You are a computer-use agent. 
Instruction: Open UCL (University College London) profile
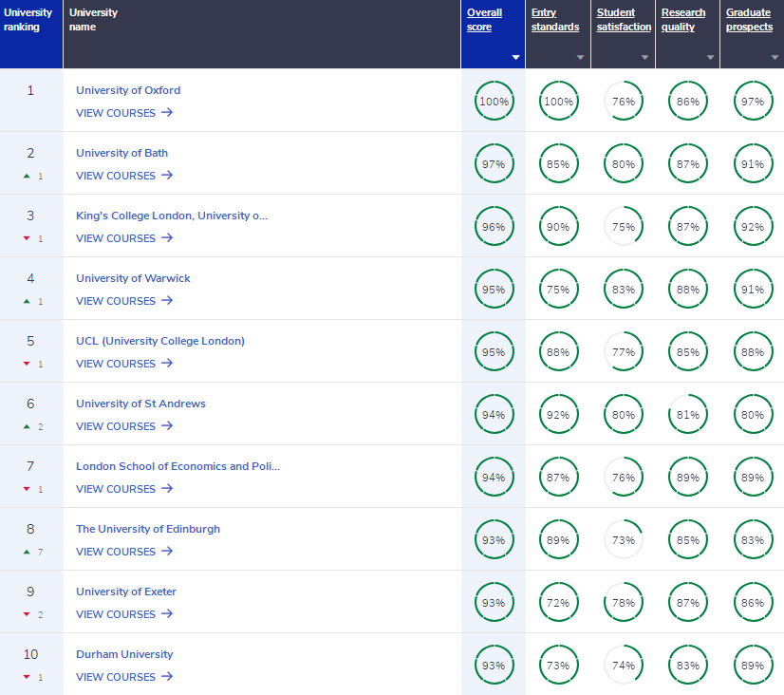point(160,341)
